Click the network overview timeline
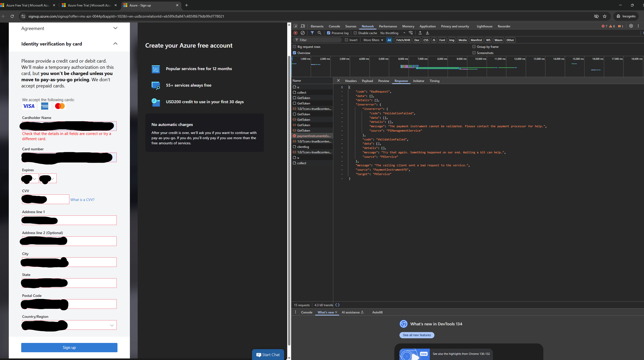The width and height of the screenshot is (644, 360). (x=467, y=66)
